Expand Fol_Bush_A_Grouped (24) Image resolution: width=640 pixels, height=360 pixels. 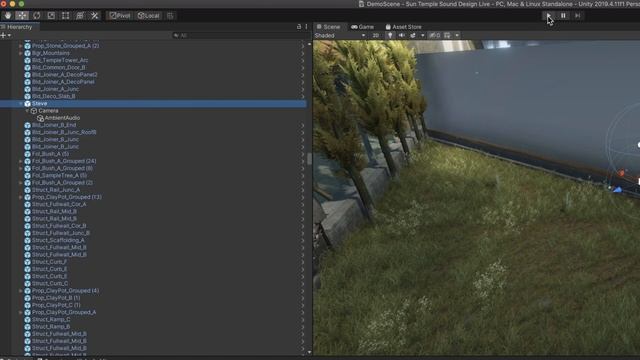tap(20, 161)
